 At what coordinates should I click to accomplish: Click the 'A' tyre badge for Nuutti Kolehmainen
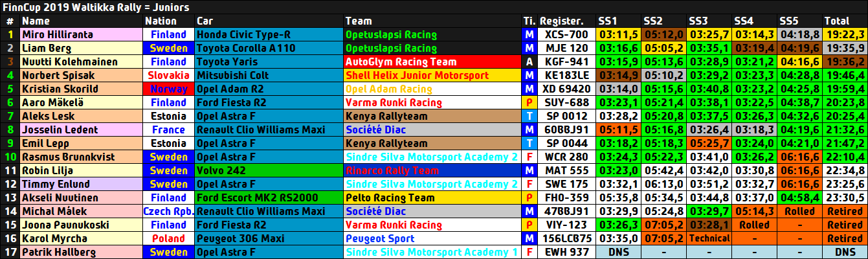click(x=529, y=62)
